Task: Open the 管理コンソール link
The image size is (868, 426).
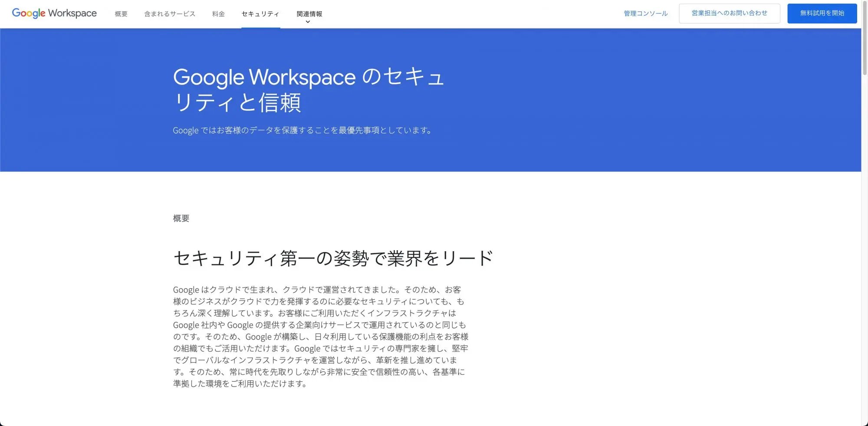Action: pos(646,13)
